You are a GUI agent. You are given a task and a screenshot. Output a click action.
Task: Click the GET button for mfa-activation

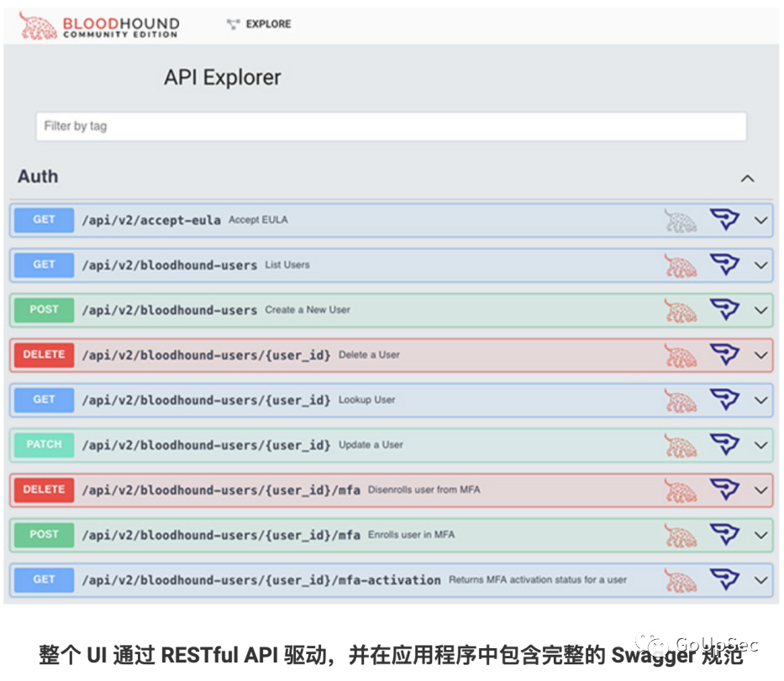[x=44, y=579]
